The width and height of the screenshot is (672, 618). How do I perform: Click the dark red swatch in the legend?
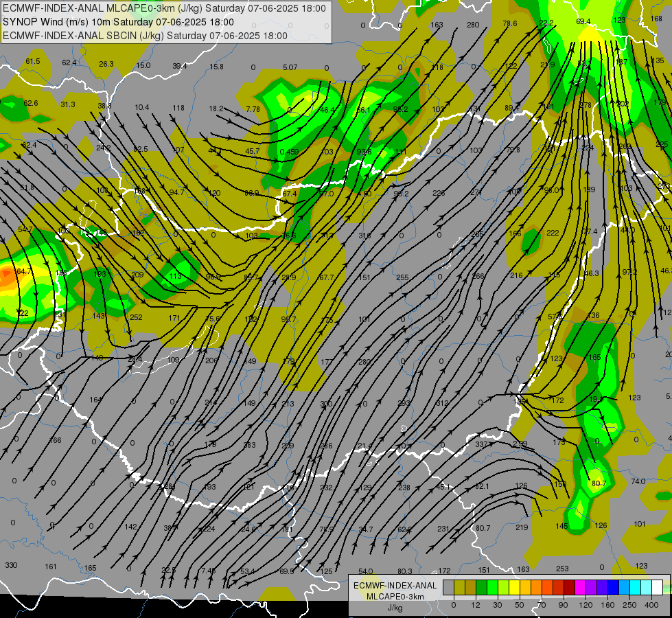(x=569, y=588)
